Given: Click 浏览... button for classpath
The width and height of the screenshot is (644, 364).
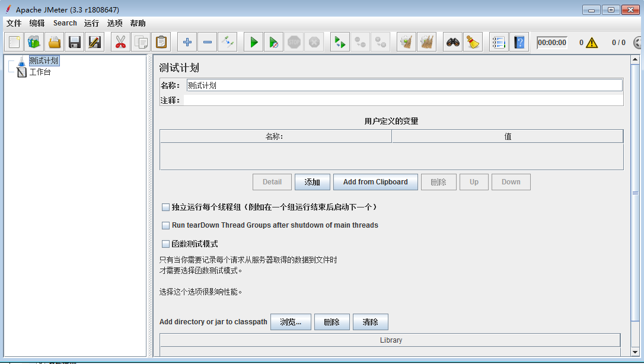Looking at the screenshot, I should [291, 322].
